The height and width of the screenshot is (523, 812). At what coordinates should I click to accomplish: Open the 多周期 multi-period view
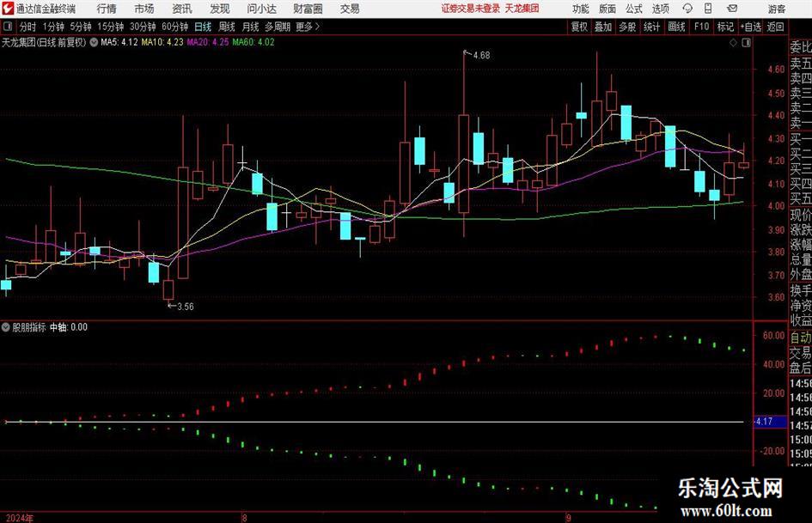point(278,27)
